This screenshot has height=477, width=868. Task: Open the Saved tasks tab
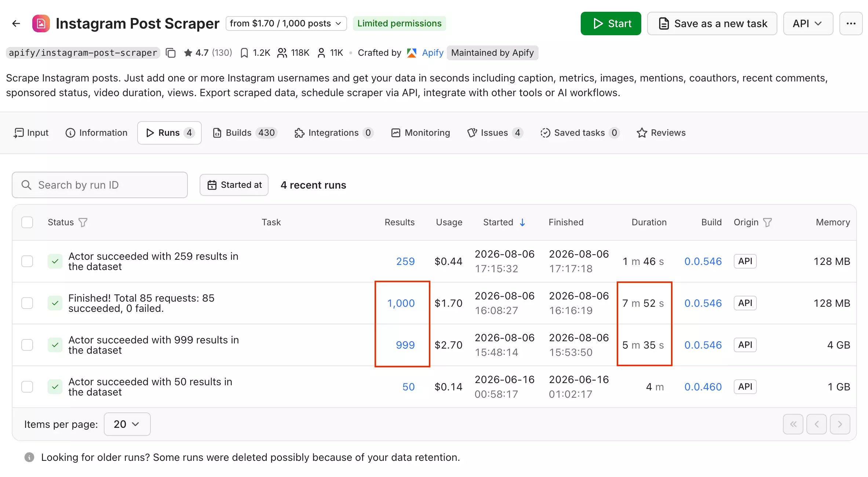click(580, 133)
